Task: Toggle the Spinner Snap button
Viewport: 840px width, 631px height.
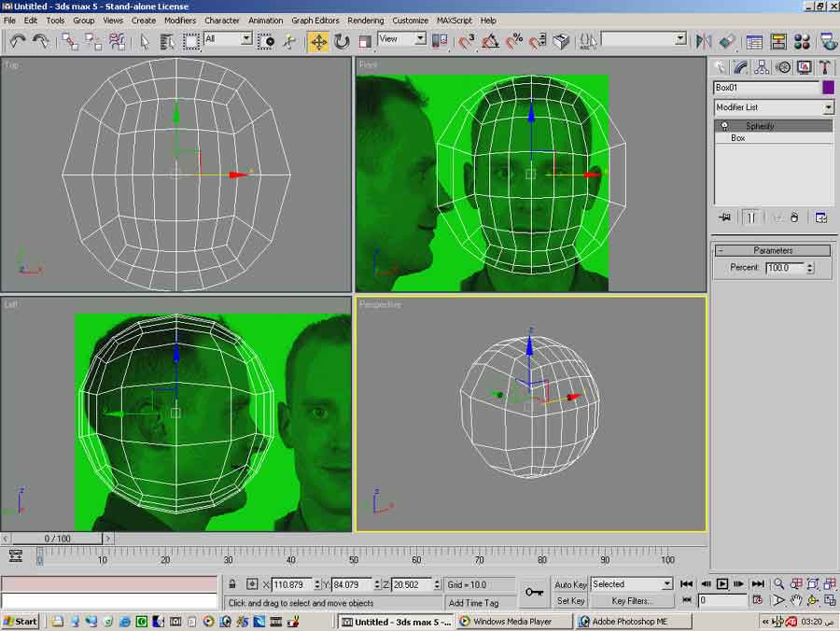Action: (538, 41)
